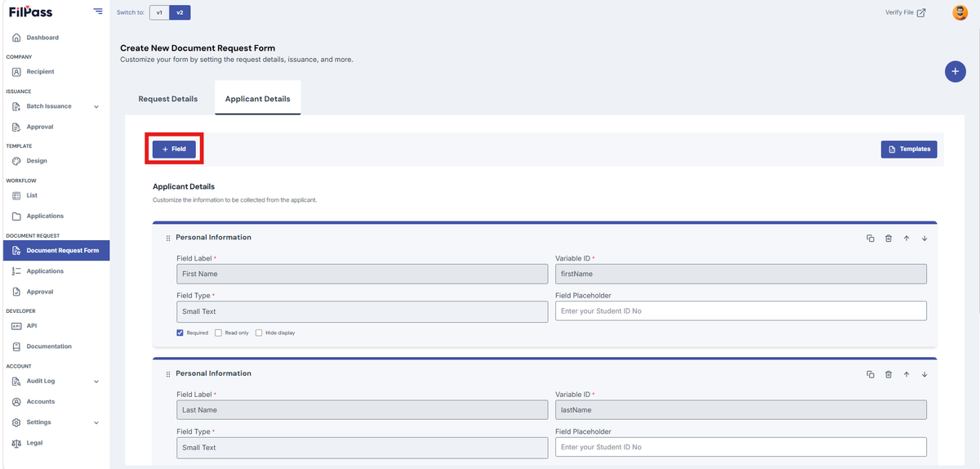Open Field Type dropdown for First Name

tap(362, 311)
